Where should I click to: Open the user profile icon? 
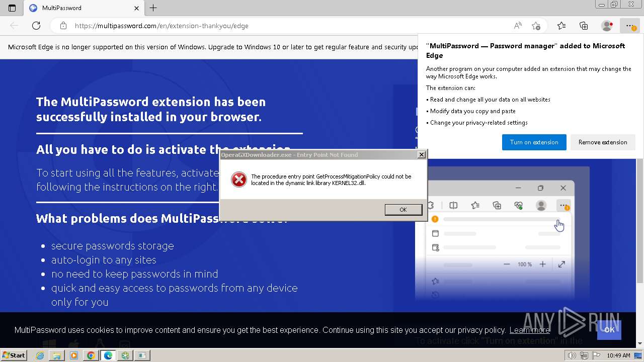coord(607,26)
